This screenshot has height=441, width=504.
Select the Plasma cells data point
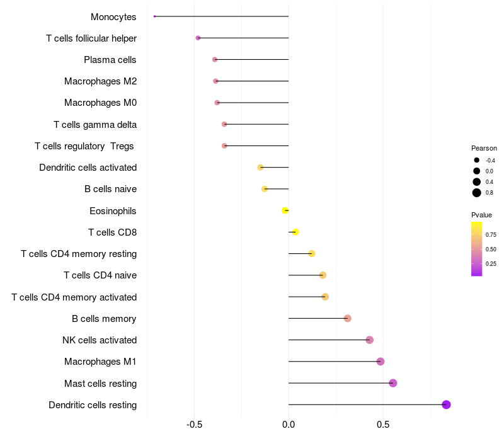coord(215,59)
